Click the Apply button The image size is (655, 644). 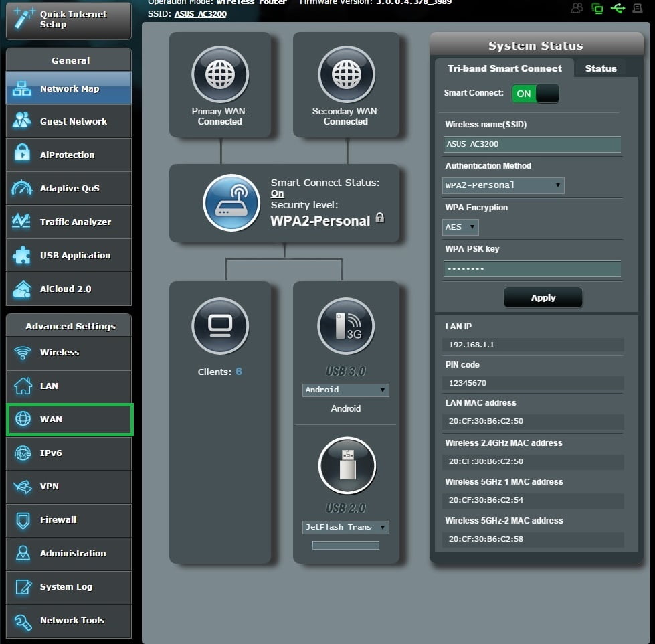543,297
